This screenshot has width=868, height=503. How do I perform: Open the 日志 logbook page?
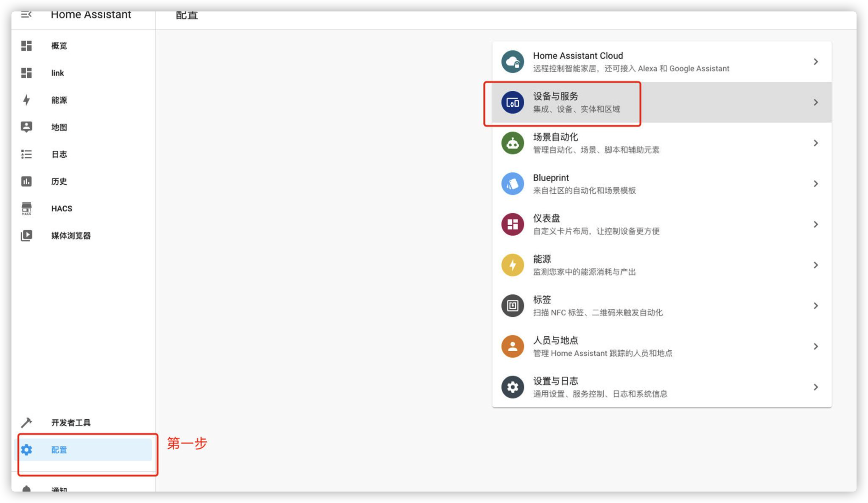pyautogui.click(x=83, y=154)
